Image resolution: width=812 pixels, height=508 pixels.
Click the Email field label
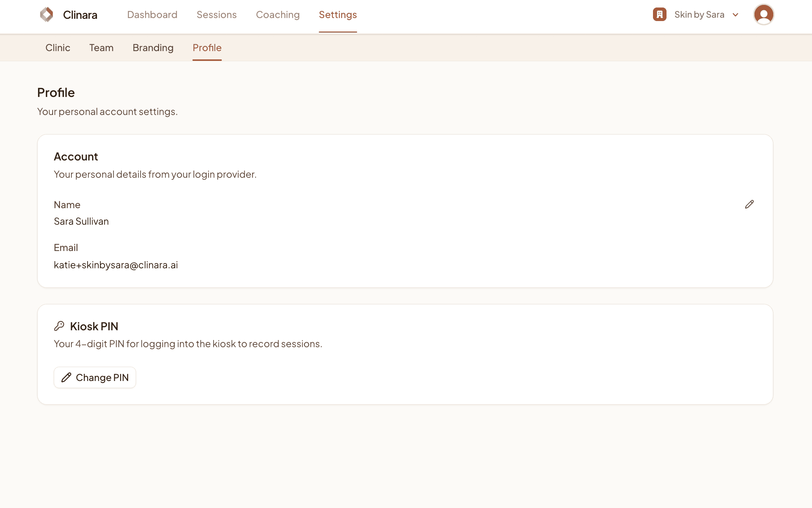[x=66, y=248]
